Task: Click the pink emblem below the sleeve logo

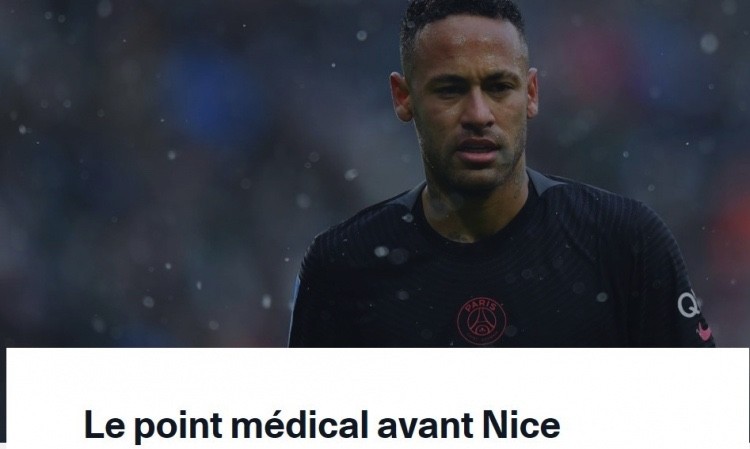Action: point(704,331)
